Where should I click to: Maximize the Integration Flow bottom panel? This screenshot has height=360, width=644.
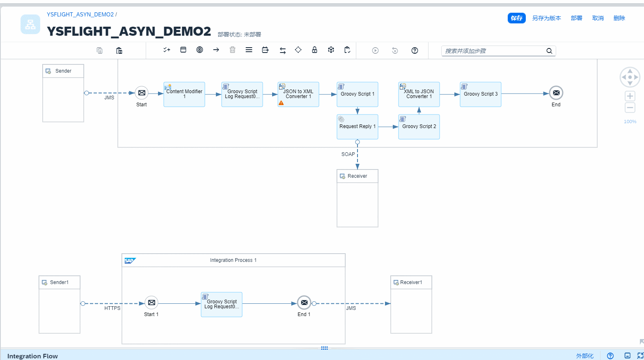[x=640, y=356]
